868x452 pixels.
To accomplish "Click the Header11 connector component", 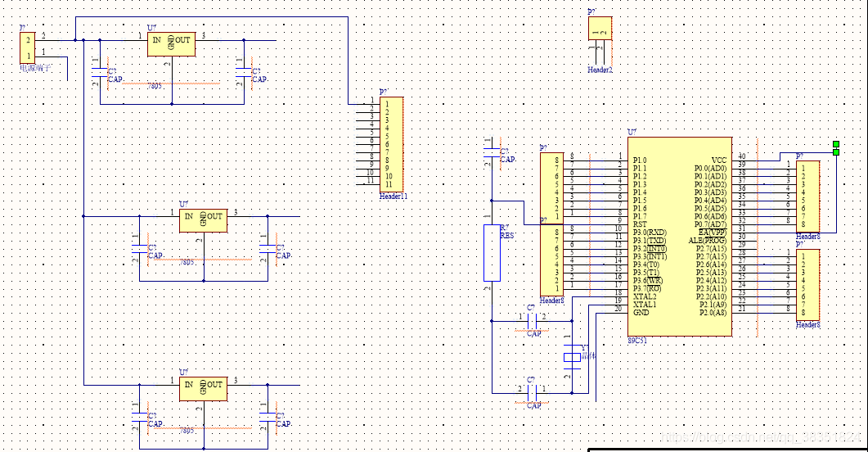I will 391,143.
